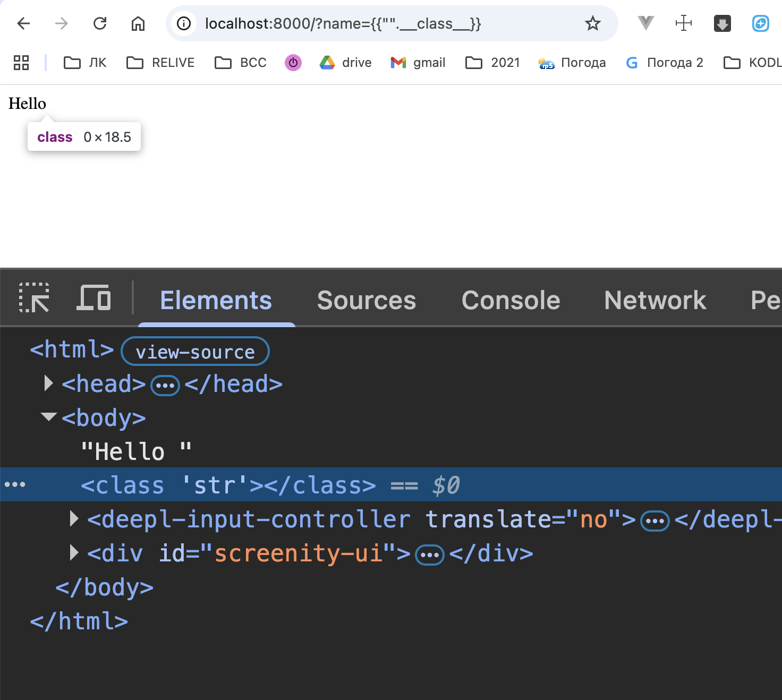Click the URL in the address bar
The width and height of the screenshot is (782, 700).
[343, 23]
